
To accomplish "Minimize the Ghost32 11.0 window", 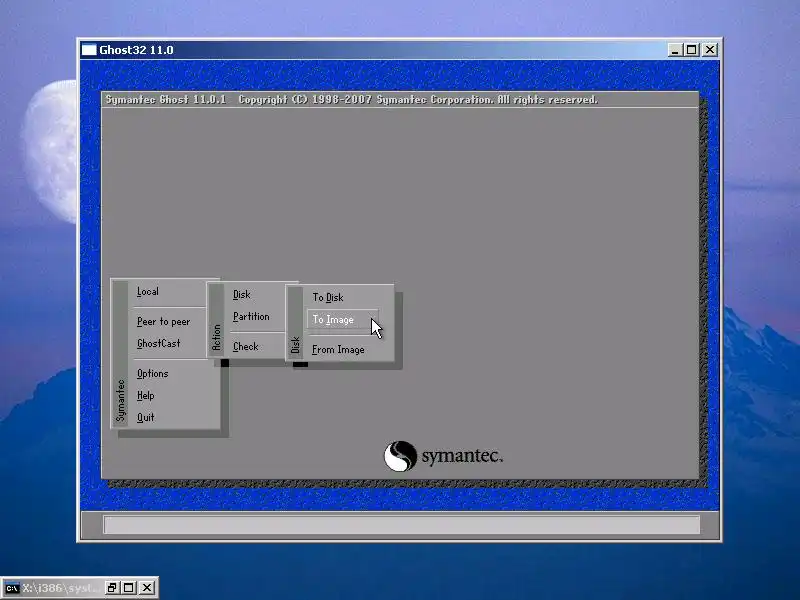I will (x=675, y=49).
